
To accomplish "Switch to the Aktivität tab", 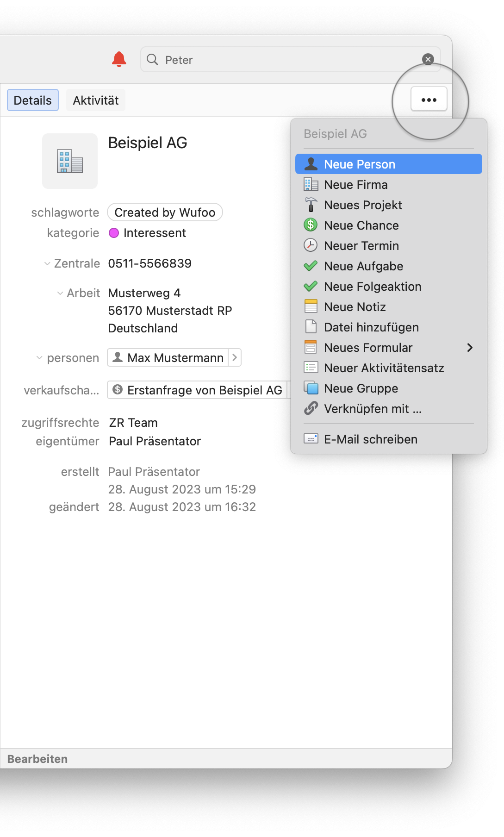I will (96, 100).
